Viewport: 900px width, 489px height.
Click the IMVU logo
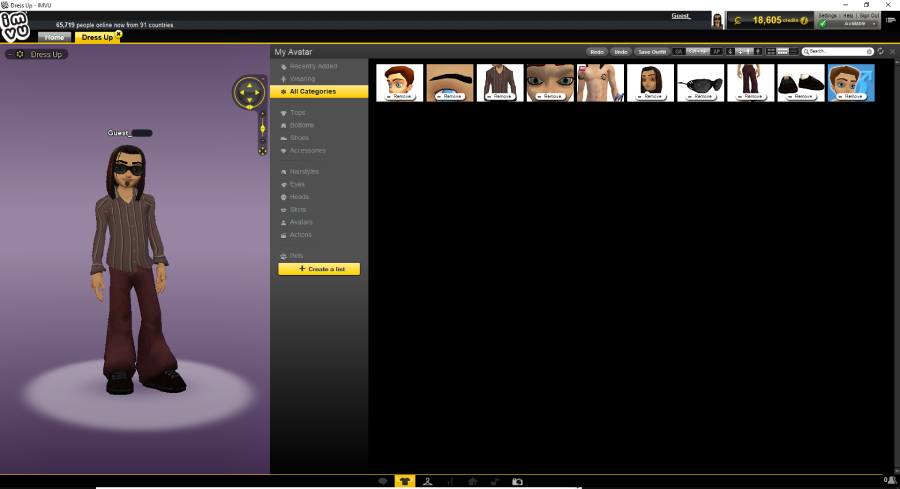point(14,27)
